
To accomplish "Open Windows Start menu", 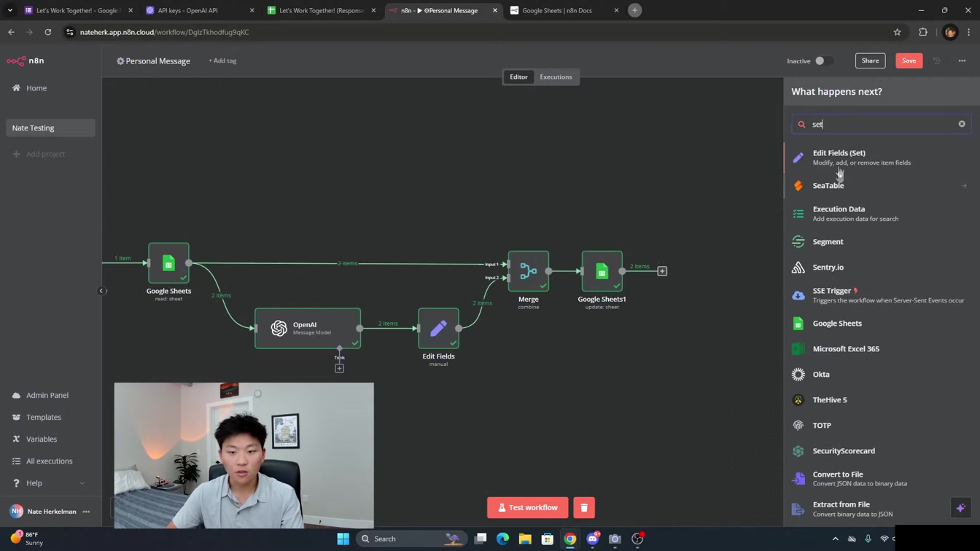I will [343, 539].
